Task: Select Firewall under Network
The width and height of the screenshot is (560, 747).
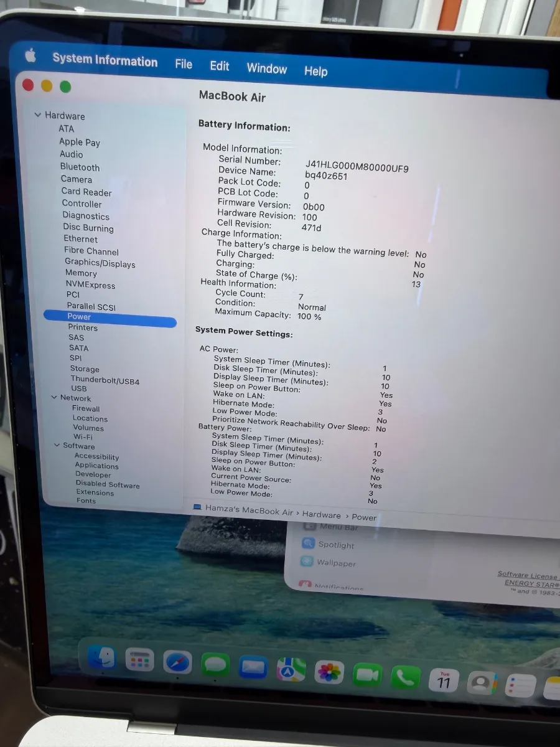Action: (86, 408)
